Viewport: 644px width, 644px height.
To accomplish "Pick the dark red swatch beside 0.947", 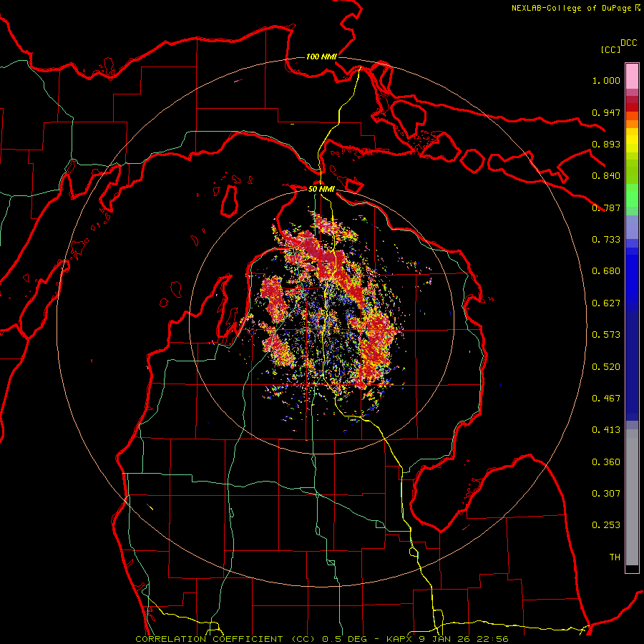I will (632, 107).
